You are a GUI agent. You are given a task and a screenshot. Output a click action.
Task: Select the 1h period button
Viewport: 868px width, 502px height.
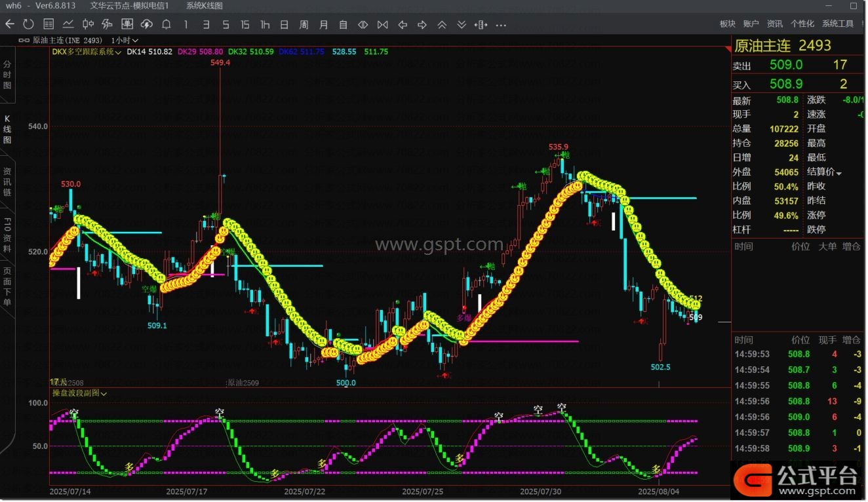click(x=265, y=25)
